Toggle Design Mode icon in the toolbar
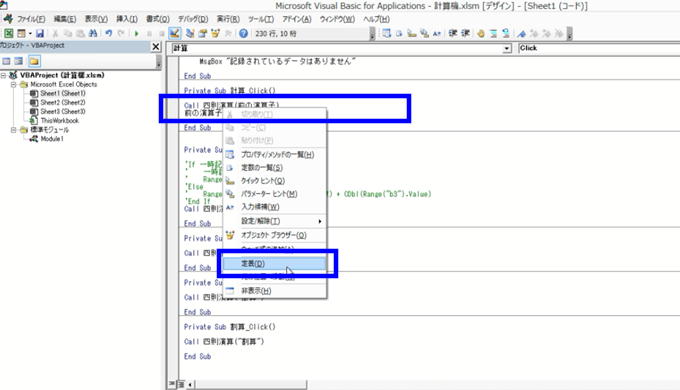 (175, 33)
